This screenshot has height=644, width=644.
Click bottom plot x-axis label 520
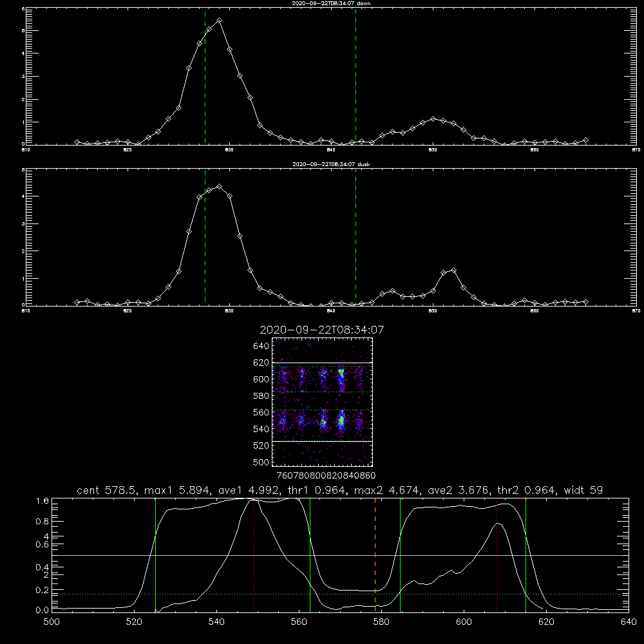(x=134, y=622)
